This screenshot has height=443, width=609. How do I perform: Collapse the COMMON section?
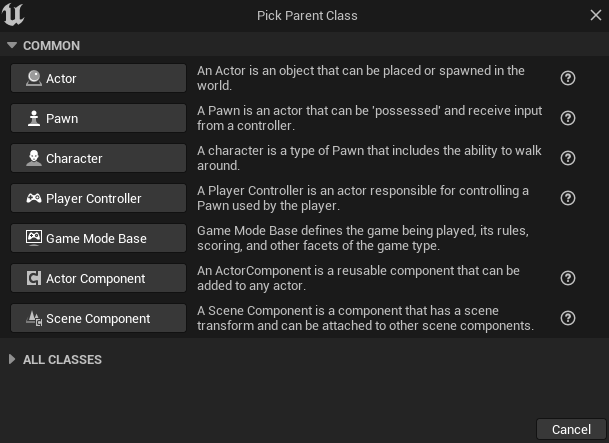(12, 45)
